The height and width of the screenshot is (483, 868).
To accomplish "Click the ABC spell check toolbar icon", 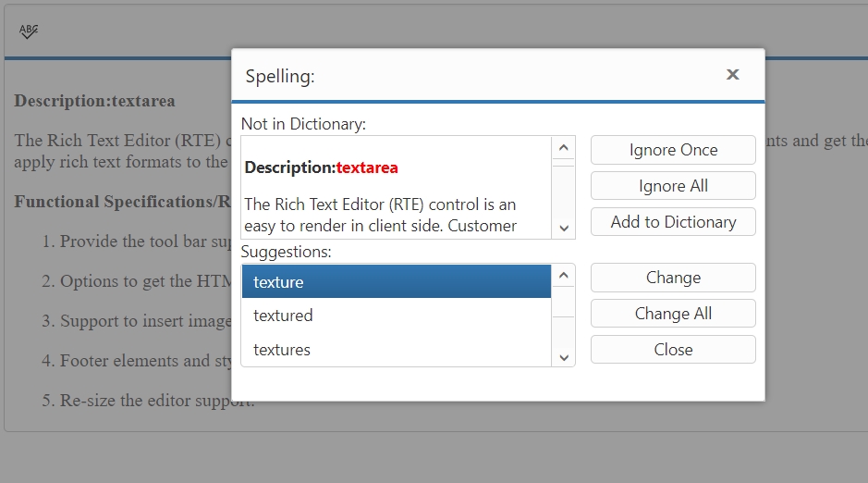I will point(29,31).
